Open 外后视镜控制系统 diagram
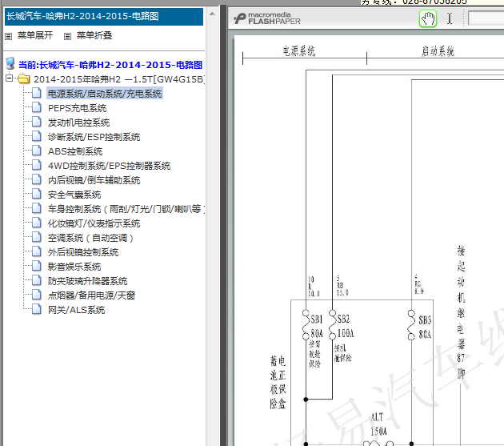 83,252
